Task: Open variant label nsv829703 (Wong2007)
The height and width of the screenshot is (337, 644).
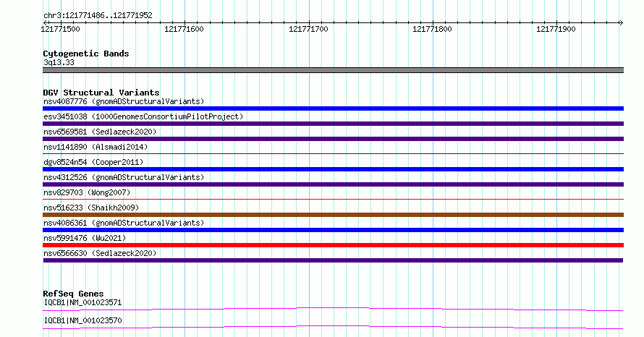Action: (x=87, y=192)
